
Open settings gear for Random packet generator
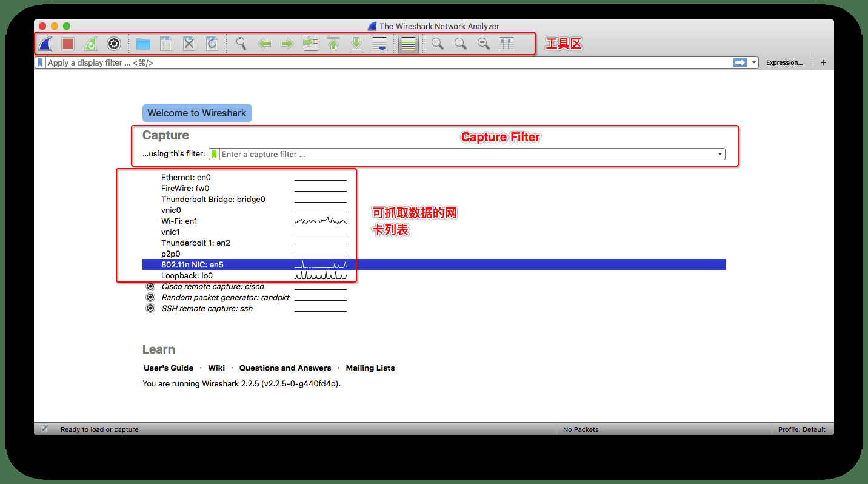click(150, 298)
